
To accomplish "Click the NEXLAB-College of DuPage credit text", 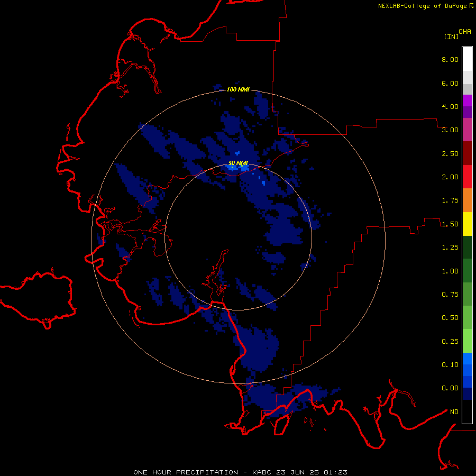I will tap(422, 6).
